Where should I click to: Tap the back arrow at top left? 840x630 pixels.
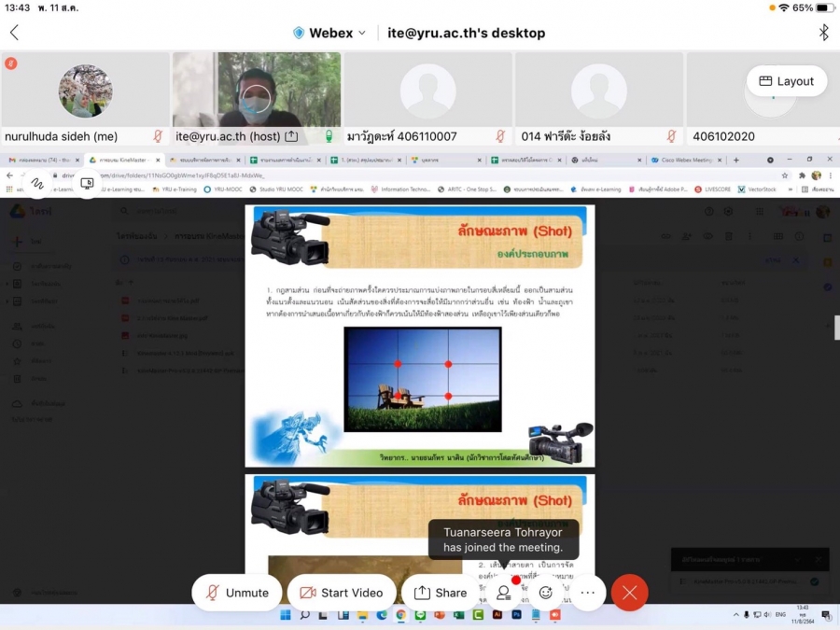(x=14, y=33)
